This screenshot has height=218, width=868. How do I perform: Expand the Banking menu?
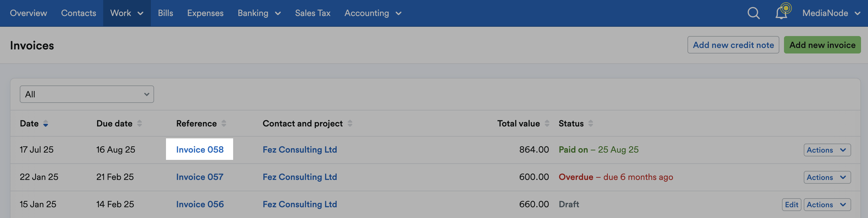(x=259, y=13)
